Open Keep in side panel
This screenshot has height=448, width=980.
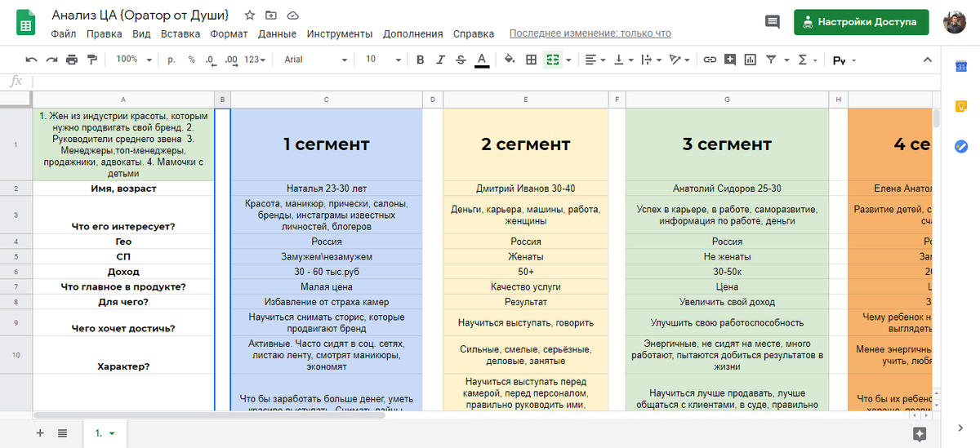coord(961,106)
